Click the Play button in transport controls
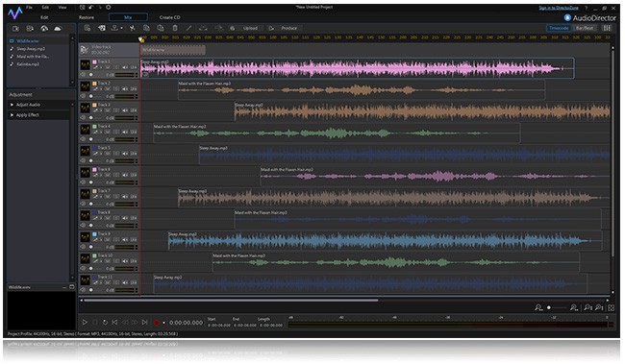The width and height of the screenshot is (625, 364). point(85,322)
